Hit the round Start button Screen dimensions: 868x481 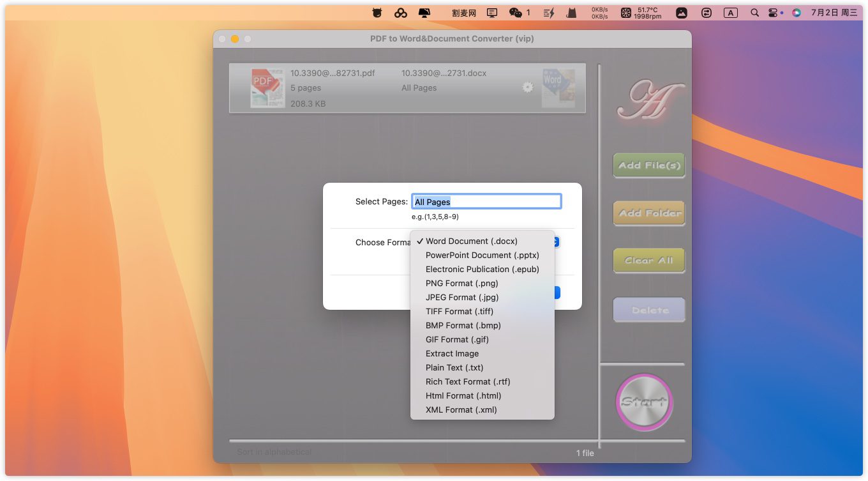(x=644, y=402)
